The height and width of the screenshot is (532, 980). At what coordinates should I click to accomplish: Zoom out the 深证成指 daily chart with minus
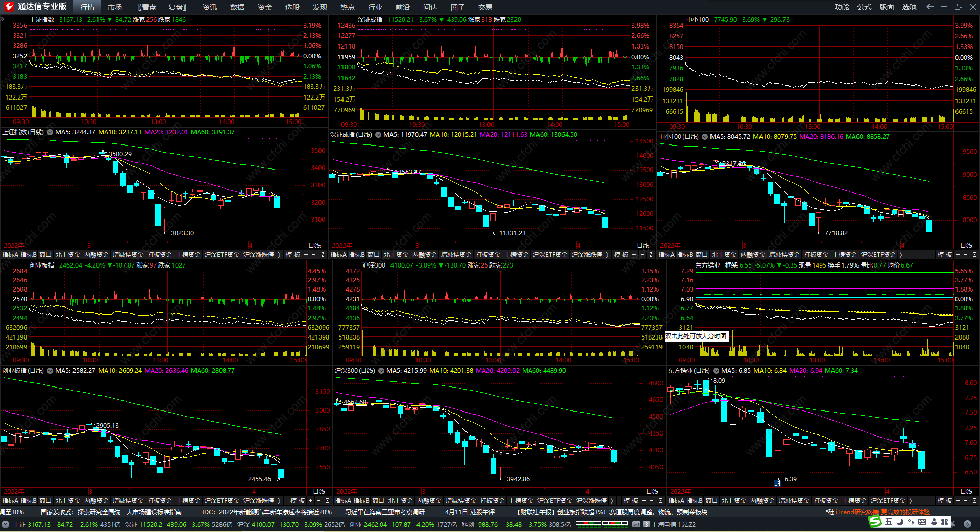coord(643,254)
